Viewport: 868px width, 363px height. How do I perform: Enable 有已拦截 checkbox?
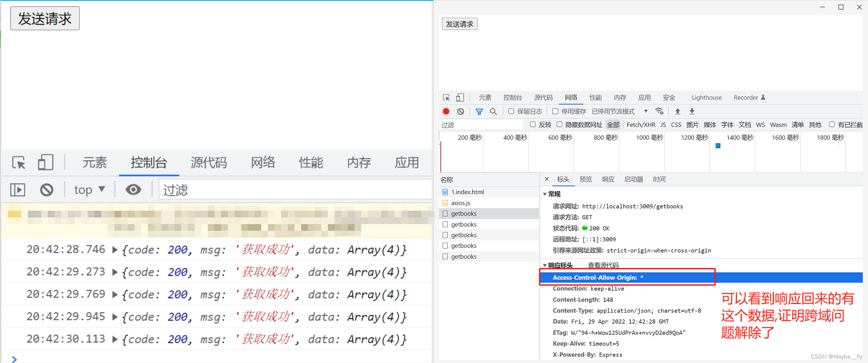(832, 124)
